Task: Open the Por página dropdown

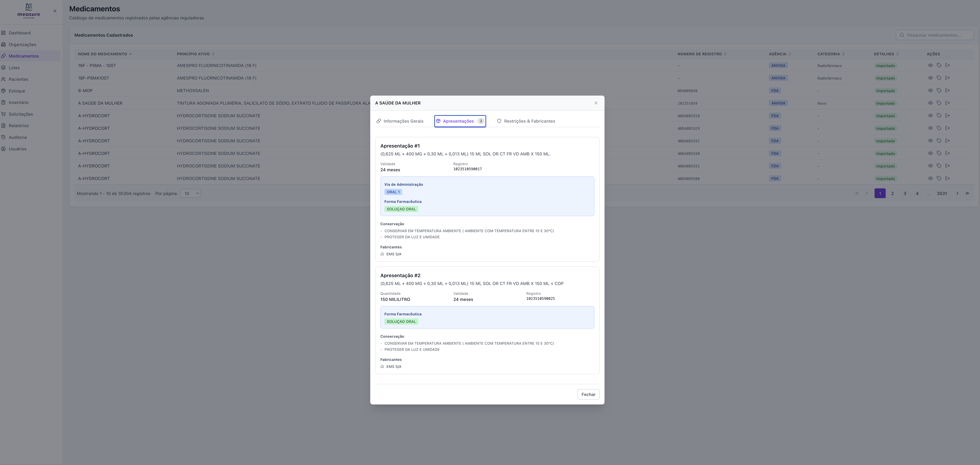Action: 190,193
